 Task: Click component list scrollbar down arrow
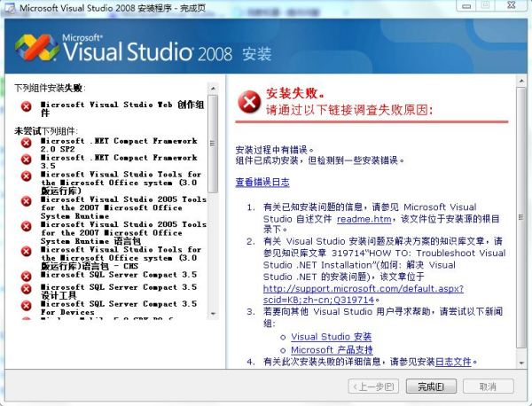pos(213,314)
